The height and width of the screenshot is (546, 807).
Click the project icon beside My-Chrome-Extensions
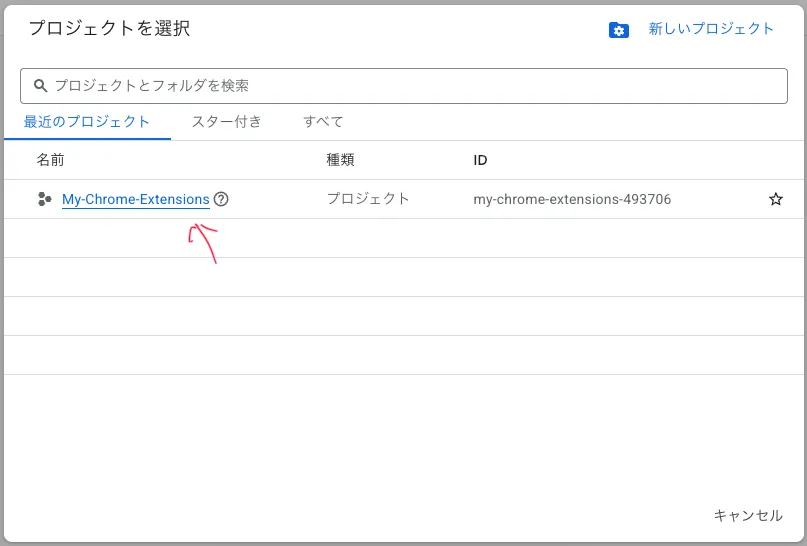pyautogui.click(x=45, y=199)
